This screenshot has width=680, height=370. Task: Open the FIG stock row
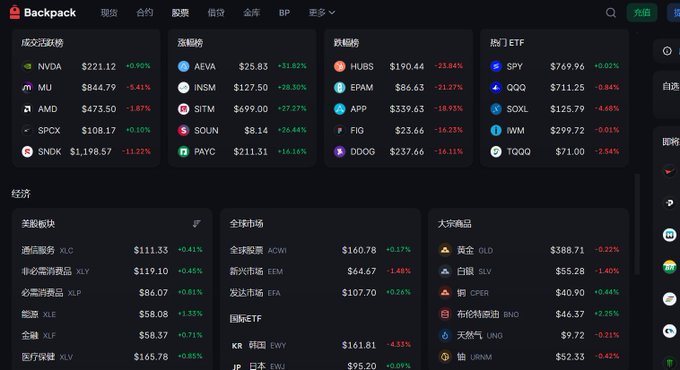(398, 130)
